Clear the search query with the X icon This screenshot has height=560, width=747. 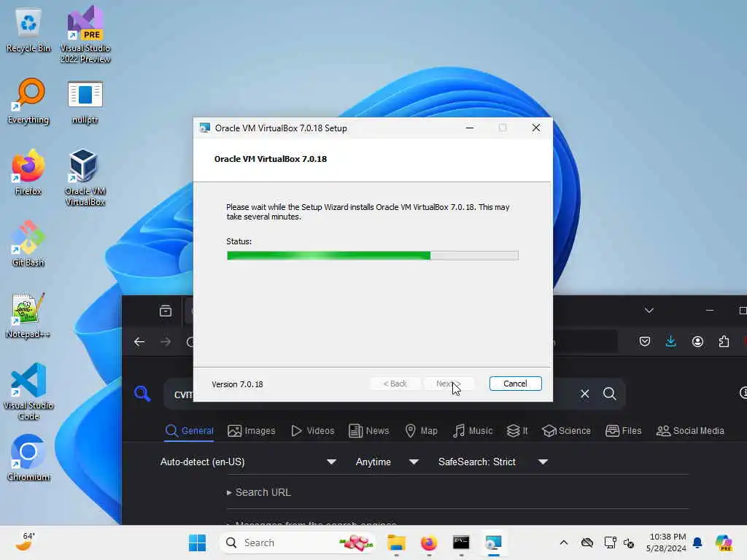click(x=584, y=394)
